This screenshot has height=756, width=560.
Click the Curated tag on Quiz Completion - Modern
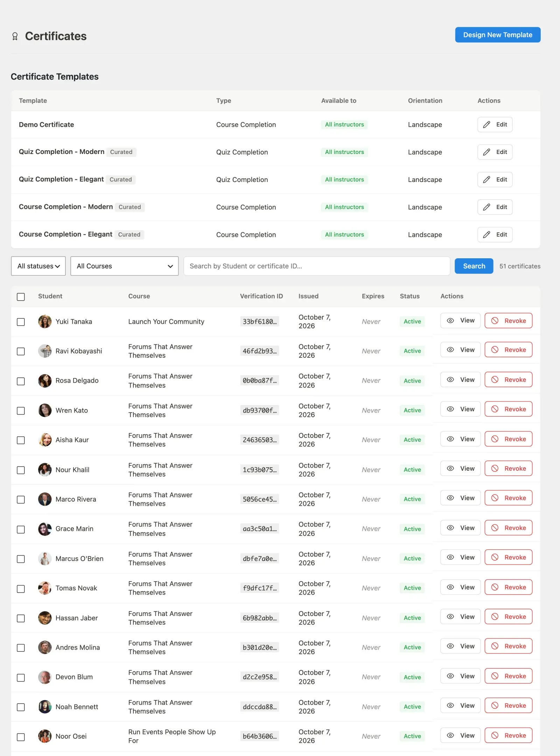point(121,152)
